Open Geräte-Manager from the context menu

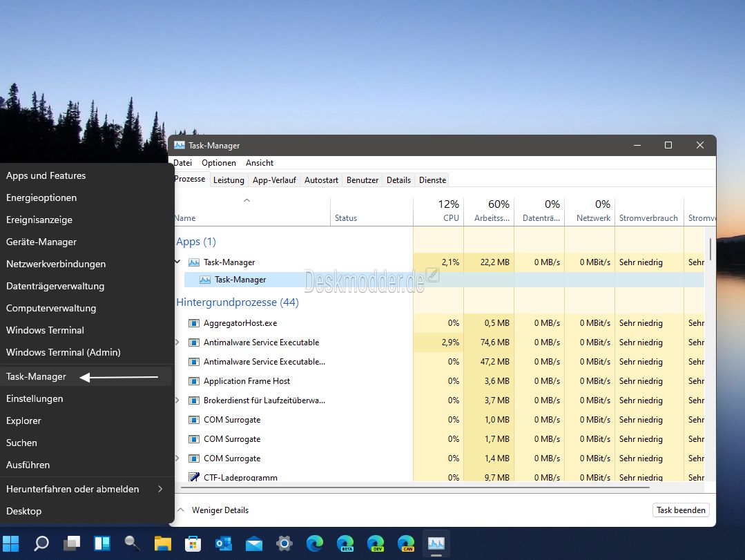(x=86, y=242)
